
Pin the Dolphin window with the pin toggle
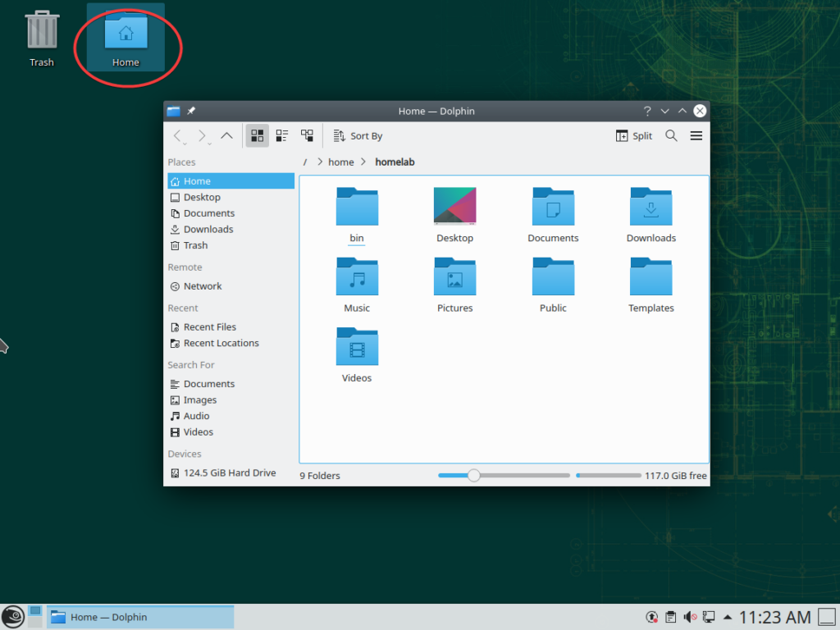pos(191,111)
